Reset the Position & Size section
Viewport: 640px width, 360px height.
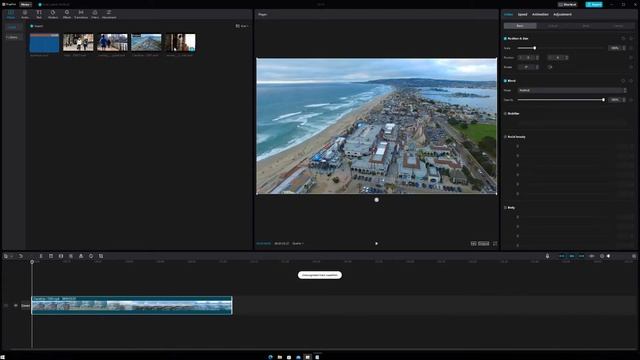point(623,38)
